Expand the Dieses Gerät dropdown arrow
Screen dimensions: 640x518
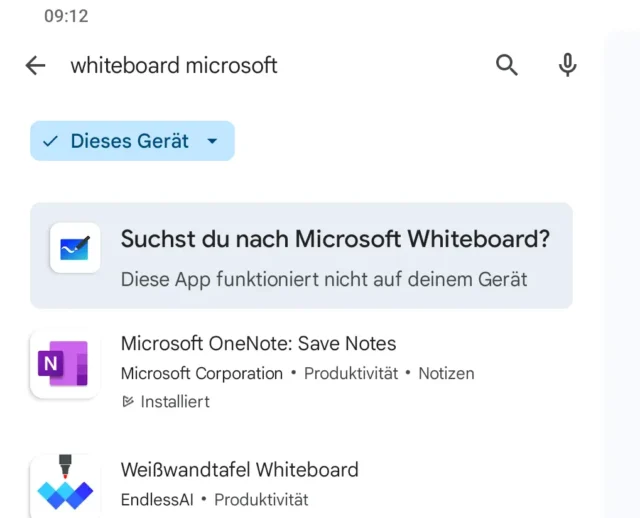point(212,142)
